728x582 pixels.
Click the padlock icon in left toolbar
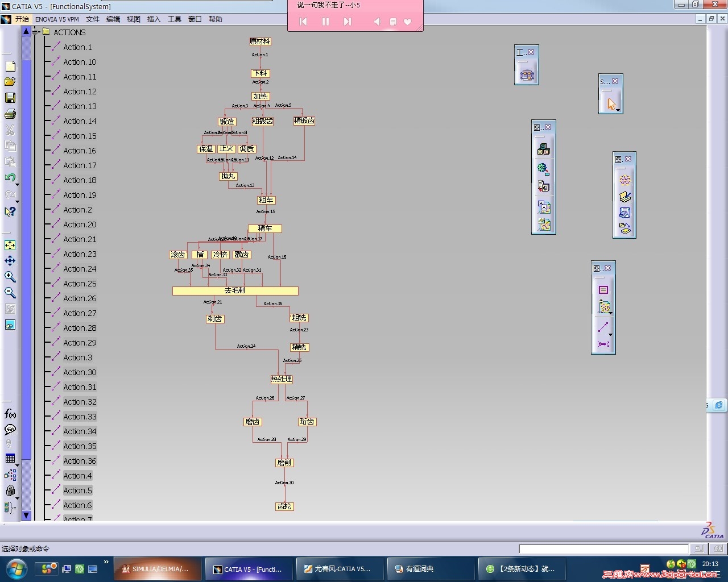tap(10, 490)
